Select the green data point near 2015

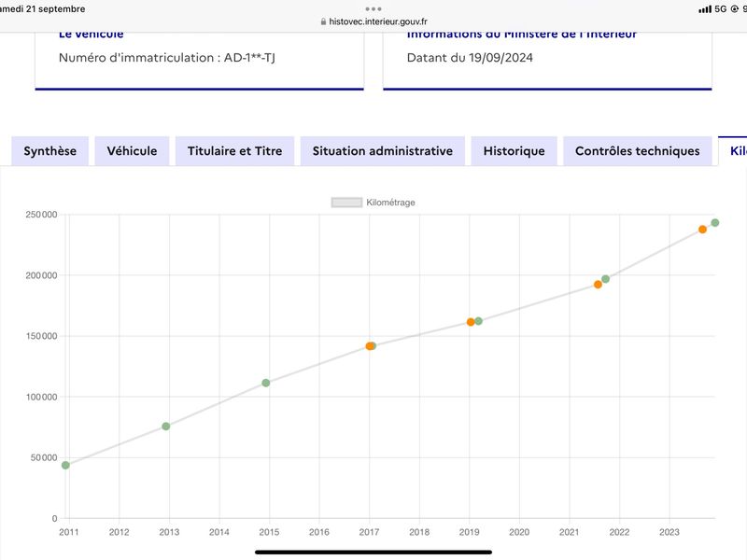266,383
